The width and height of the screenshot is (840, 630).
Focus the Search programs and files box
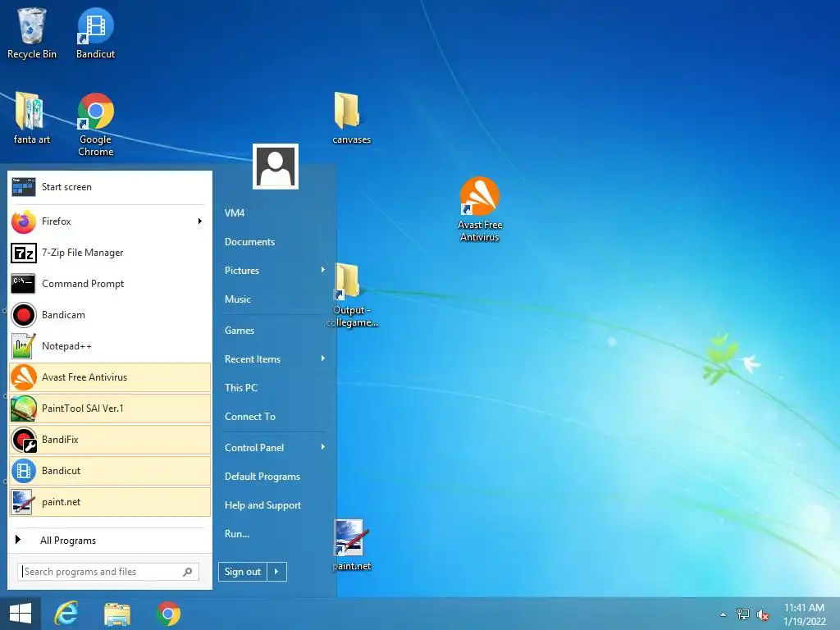[x=108, y=572]
